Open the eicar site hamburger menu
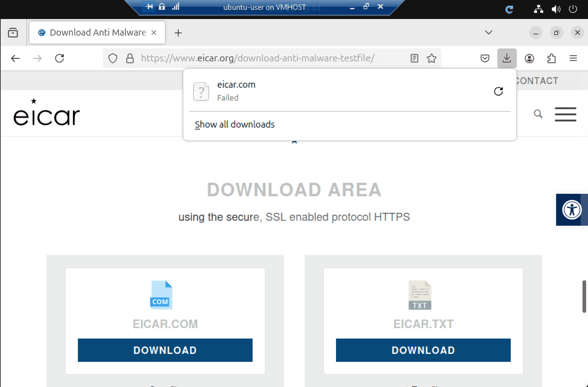The width and height of the screenshot is (588, 387). pyautogui.click(x=566, y=114)
